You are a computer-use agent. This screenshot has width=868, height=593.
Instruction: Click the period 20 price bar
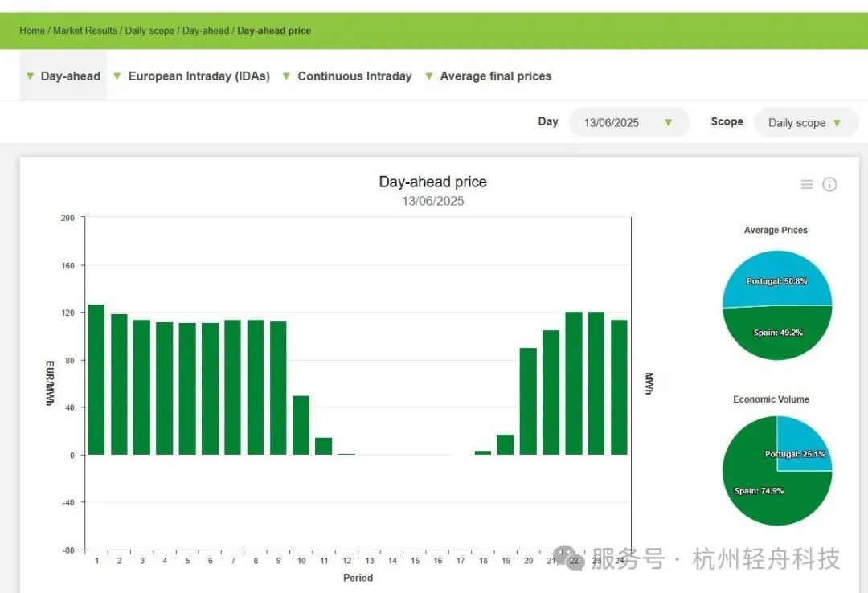(528, 401)
